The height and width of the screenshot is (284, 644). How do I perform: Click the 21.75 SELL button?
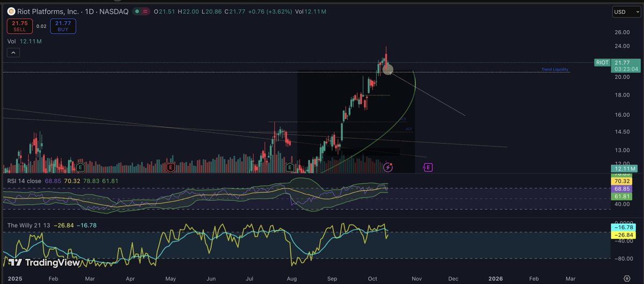point(20,26)
